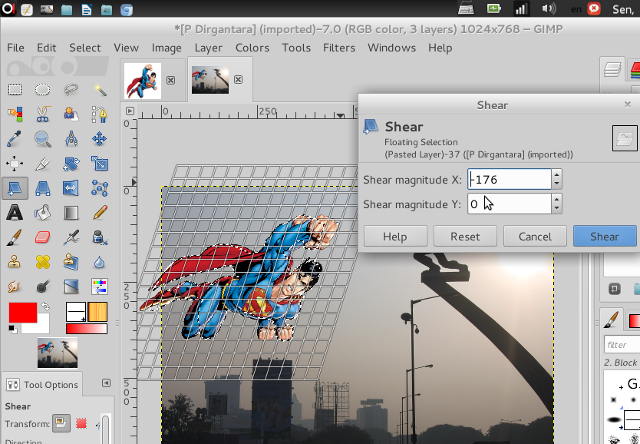Screen dimensions: 640x444
Task: Select the Bucket Fill tool
Action: click(x=42, y=213)
